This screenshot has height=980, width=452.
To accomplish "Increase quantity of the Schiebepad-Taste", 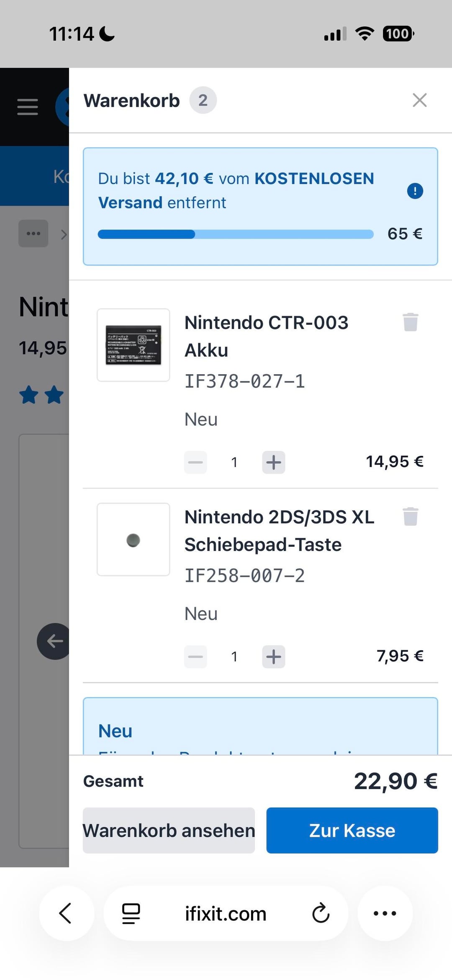I will click(x=274, y=656).
